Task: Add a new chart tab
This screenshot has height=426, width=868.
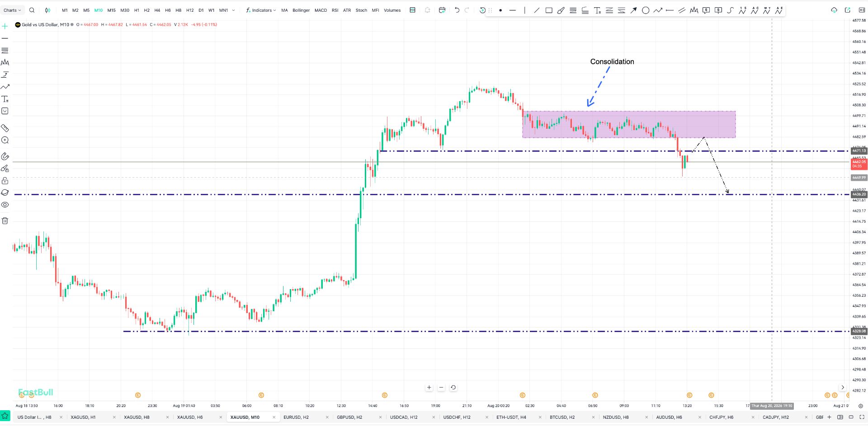Action: (829, 417)
